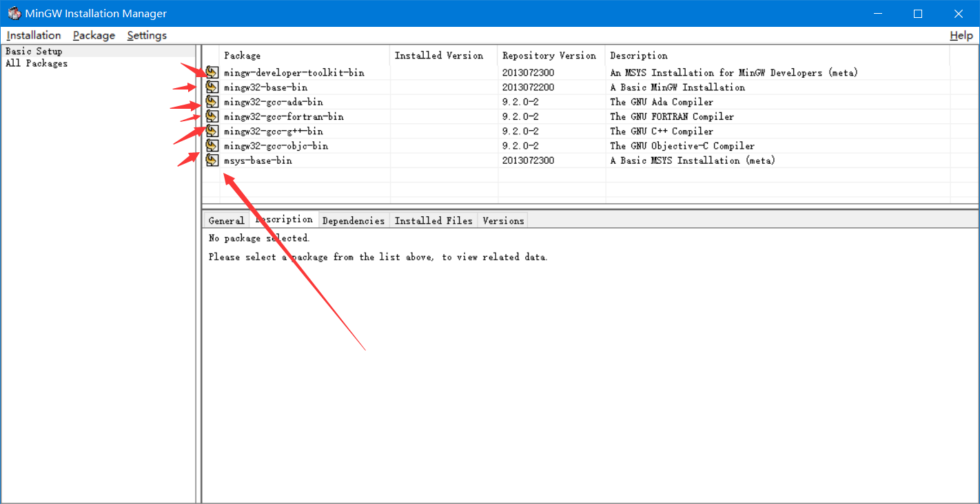Select Basic Setup in left pane
Screen dimensions: 980x504
click(34, 51)
